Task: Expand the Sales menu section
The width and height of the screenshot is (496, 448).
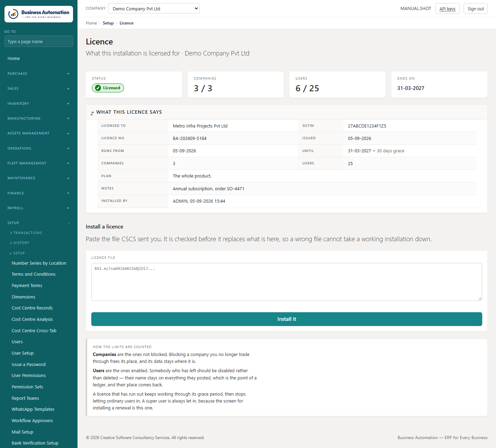Action: pos(39,89)
